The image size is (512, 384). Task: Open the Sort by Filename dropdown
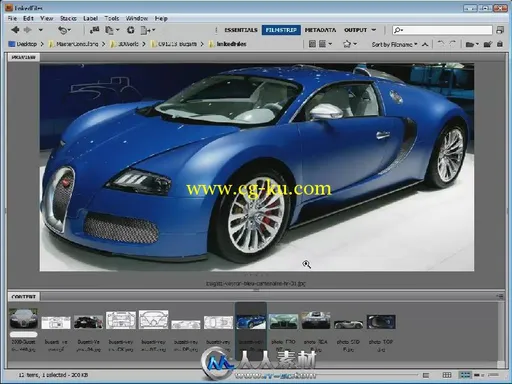click(394, 44)
